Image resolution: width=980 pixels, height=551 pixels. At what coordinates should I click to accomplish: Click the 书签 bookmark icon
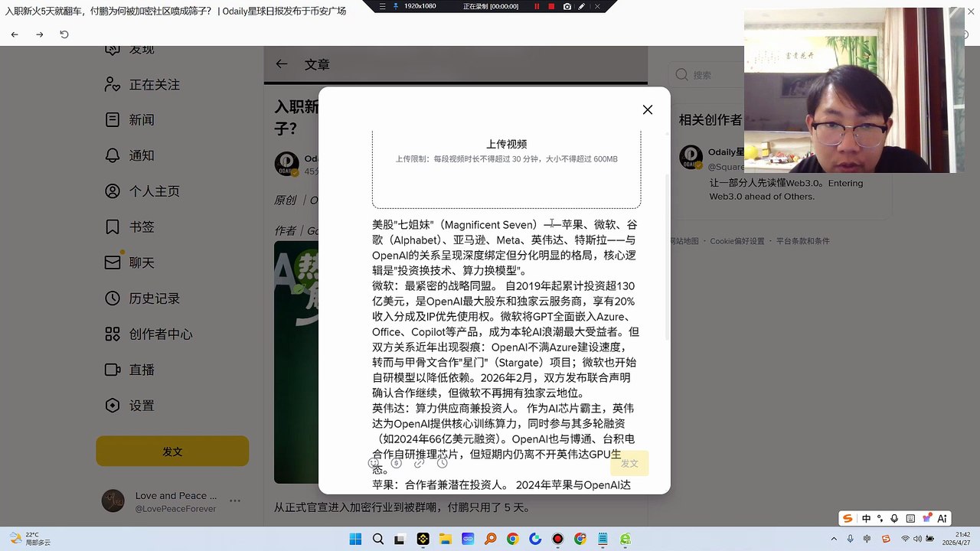pos(113,227)
